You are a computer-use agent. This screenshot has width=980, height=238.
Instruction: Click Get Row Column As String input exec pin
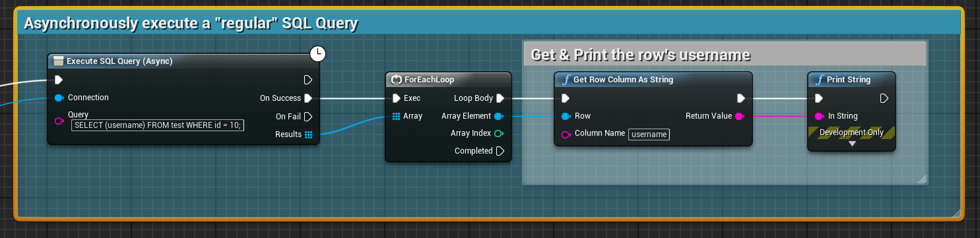(x=566, y=98)
